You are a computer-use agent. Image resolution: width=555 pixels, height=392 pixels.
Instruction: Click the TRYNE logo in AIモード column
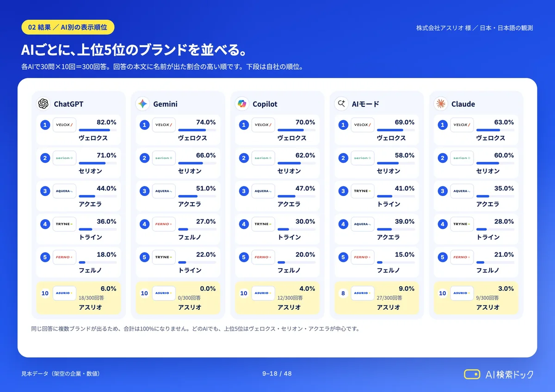click(x=363, y=191)
